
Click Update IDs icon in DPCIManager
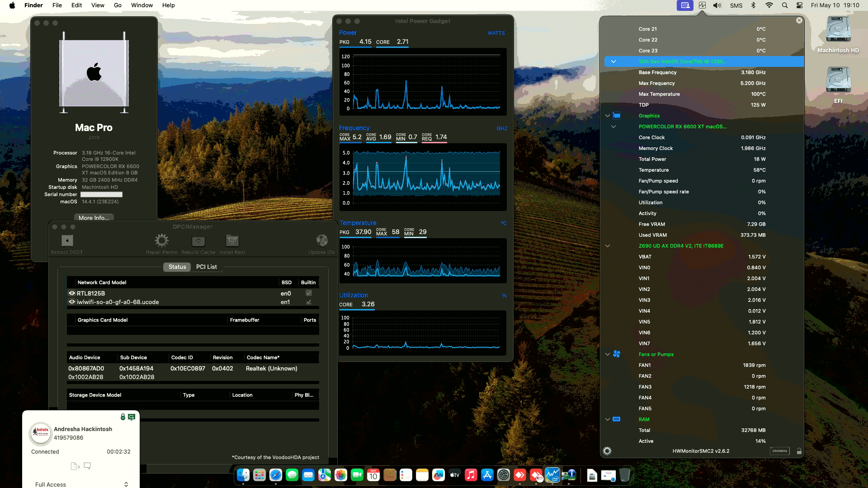coord(322,240)
